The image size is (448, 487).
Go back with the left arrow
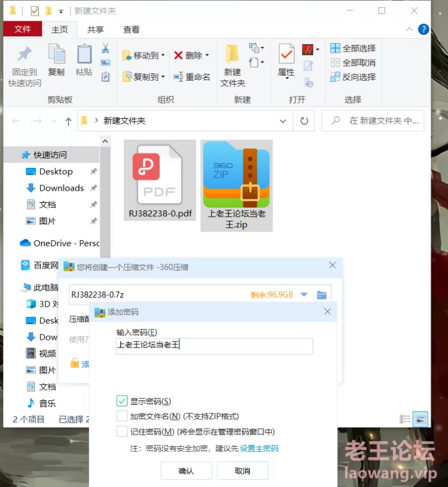16,121
